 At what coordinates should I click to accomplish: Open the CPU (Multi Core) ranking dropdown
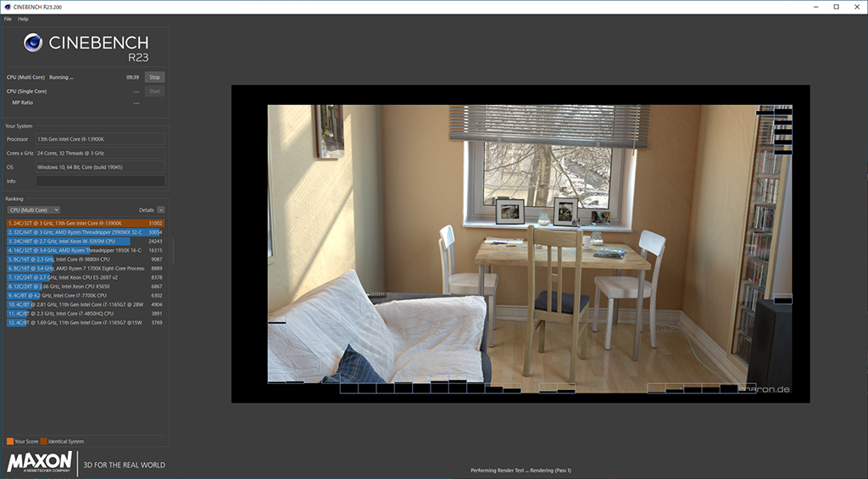pos(33,210)
